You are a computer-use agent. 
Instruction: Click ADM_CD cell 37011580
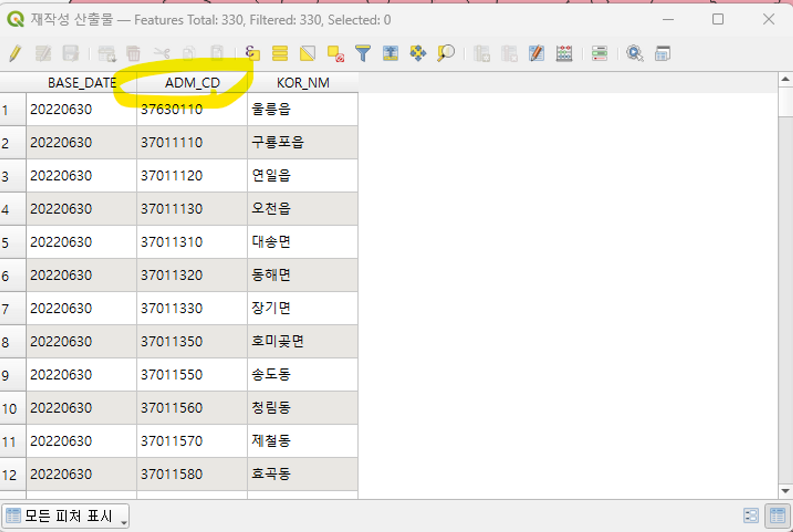tap(192, 474)
